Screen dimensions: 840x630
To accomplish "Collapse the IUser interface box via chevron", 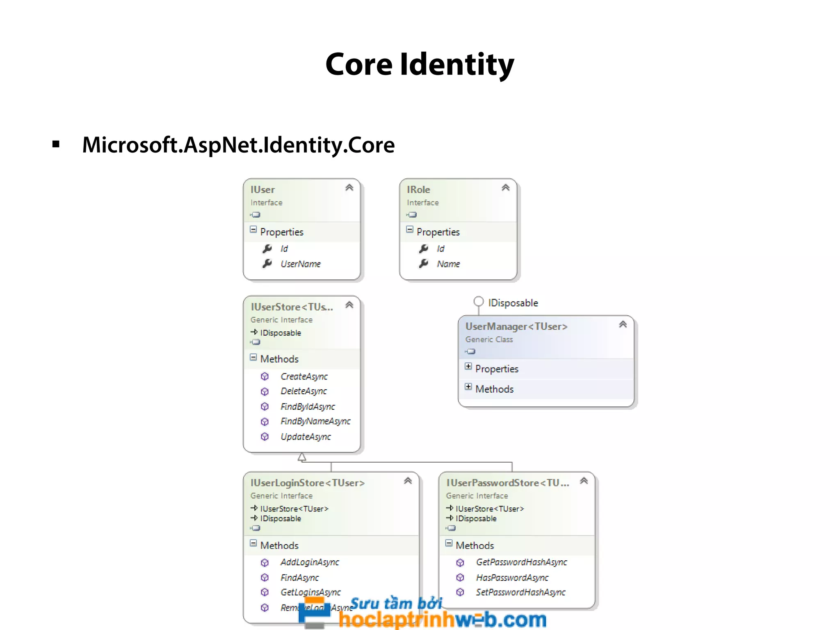I will coord(349,188).
